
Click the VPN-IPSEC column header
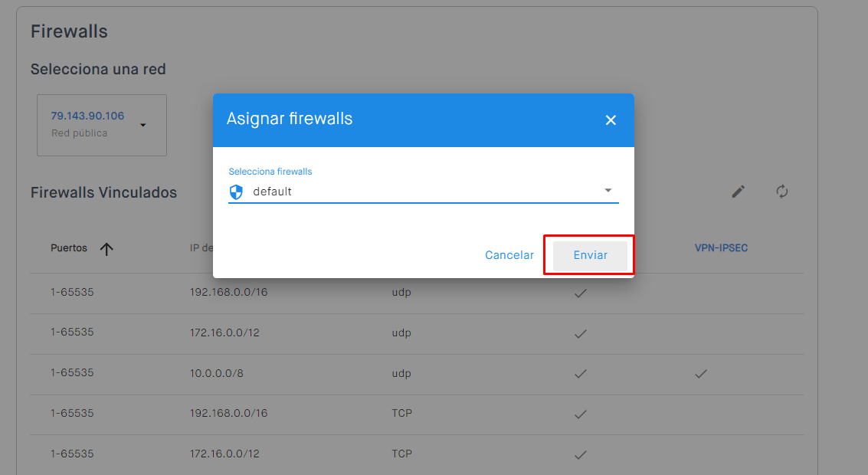721,249
